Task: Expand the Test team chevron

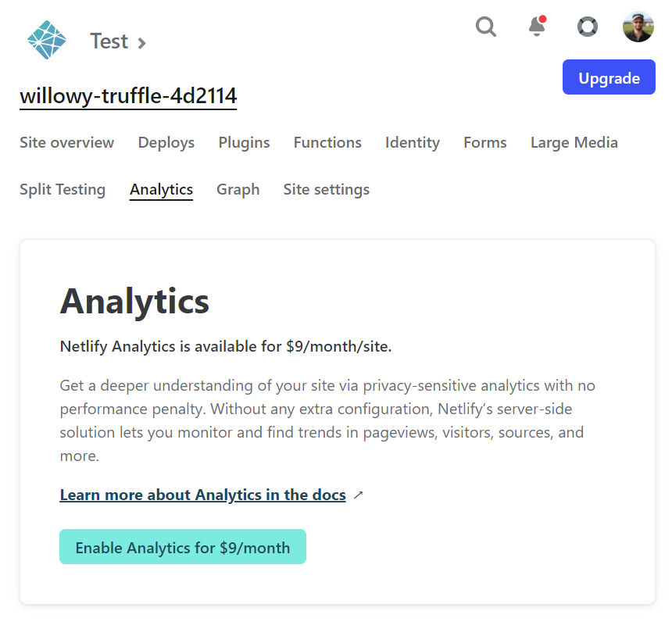Action: (141, 43)
